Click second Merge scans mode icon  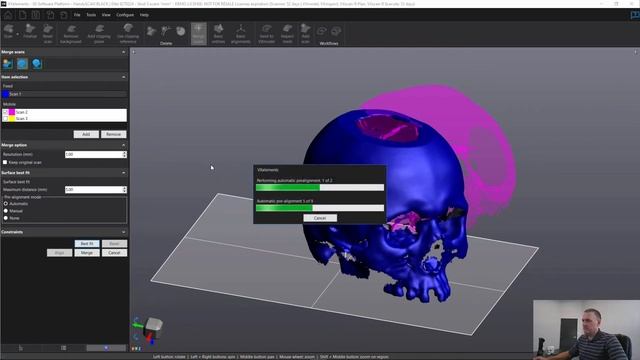(22, 64)
